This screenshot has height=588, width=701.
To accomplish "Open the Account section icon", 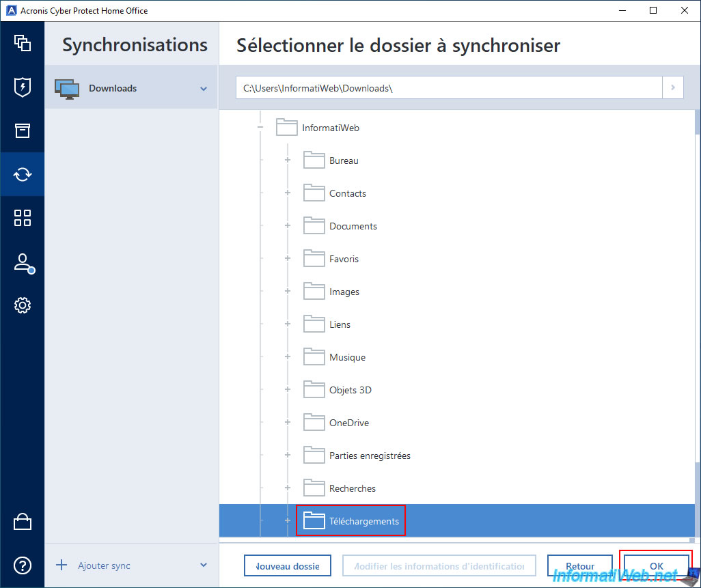I will point(23,262).
